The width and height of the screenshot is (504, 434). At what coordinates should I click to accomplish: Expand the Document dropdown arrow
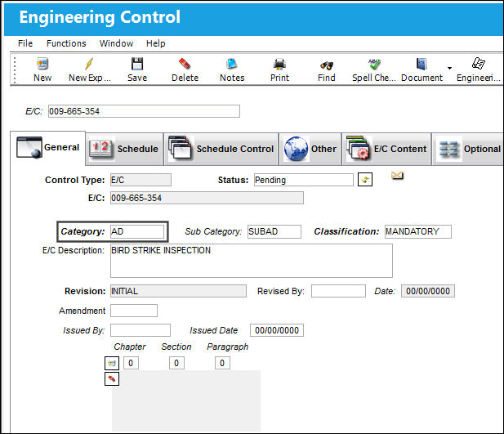[x=449, y=68]
